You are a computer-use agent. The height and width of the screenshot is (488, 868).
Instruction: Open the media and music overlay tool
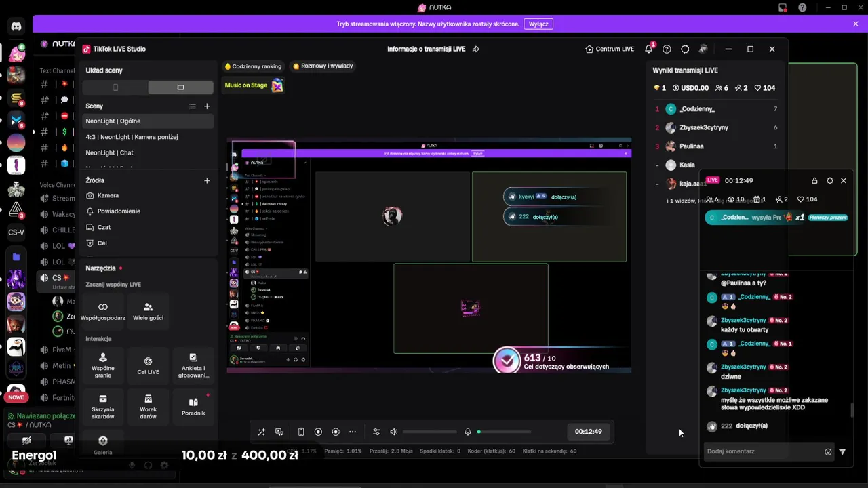(279, 432)
